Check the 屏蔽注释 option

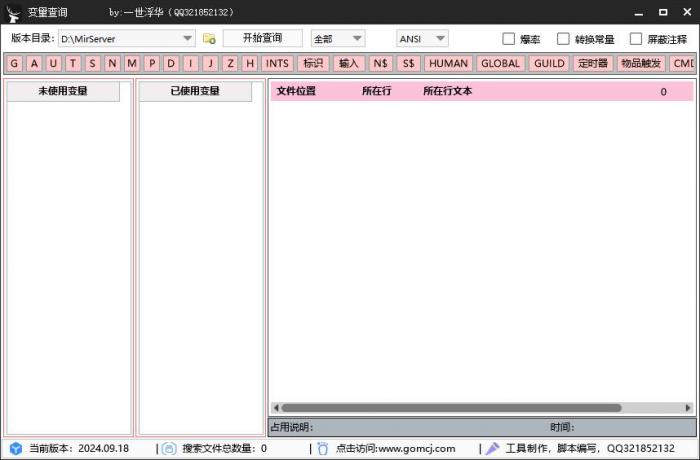coord(636,39)
